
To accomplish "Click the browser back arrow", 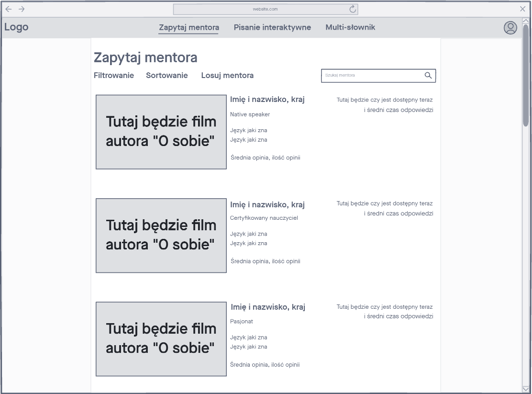I will tap(8, 9).
